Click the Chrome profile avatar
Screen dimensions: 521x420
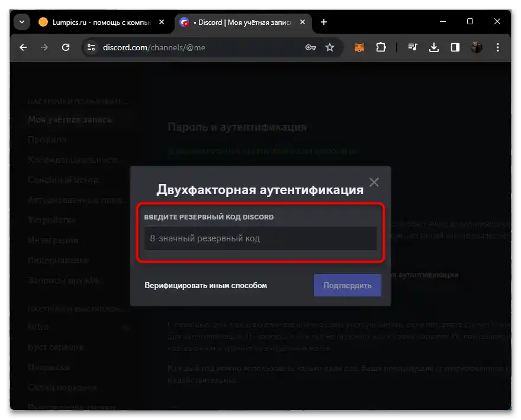(x=477, y=48)
